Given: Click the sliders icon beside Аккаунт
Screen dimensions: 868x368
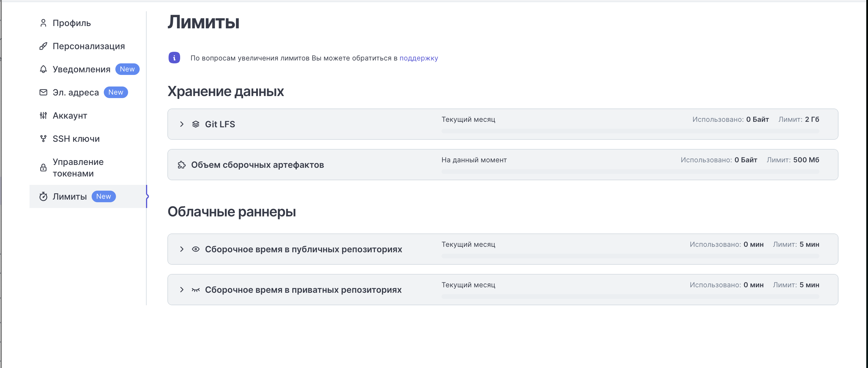Looking at the screenshot, I should click(43, 115).
